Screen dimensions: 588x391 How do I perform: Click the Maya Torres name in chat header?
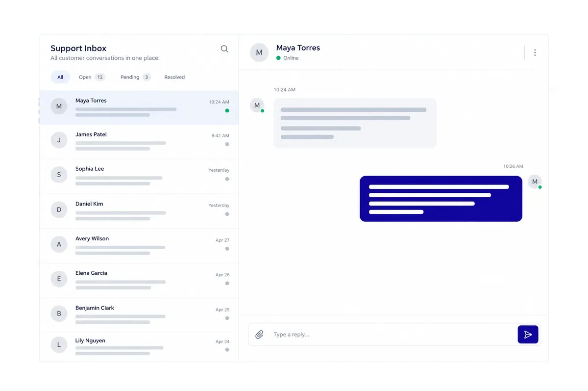click(x=298, y=48)
